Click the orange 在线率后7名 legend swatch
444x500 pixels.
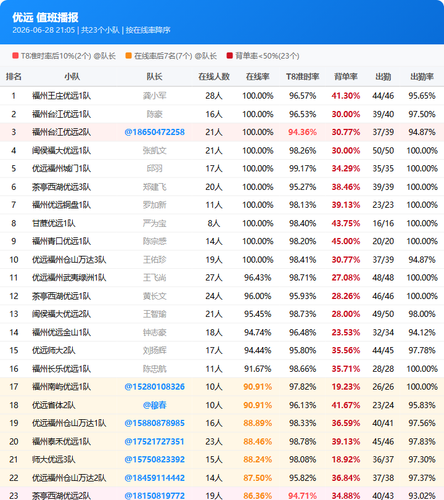129,56
